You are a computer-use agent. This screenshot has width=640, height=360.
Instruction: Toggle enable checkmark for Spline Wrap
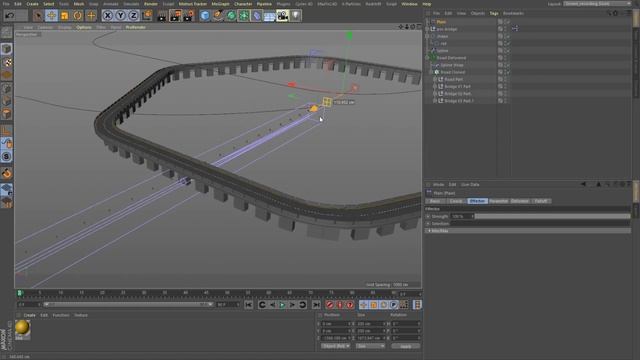coord(509,65)
